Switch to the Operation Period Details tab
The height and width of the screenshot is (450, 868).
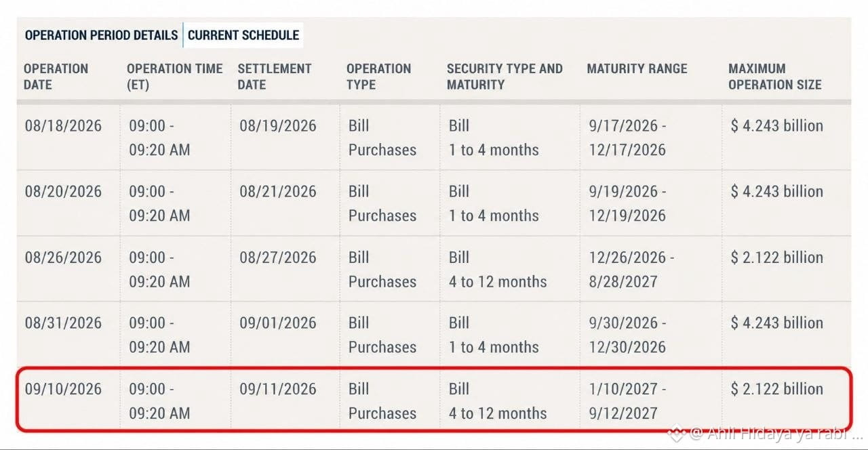101,35
